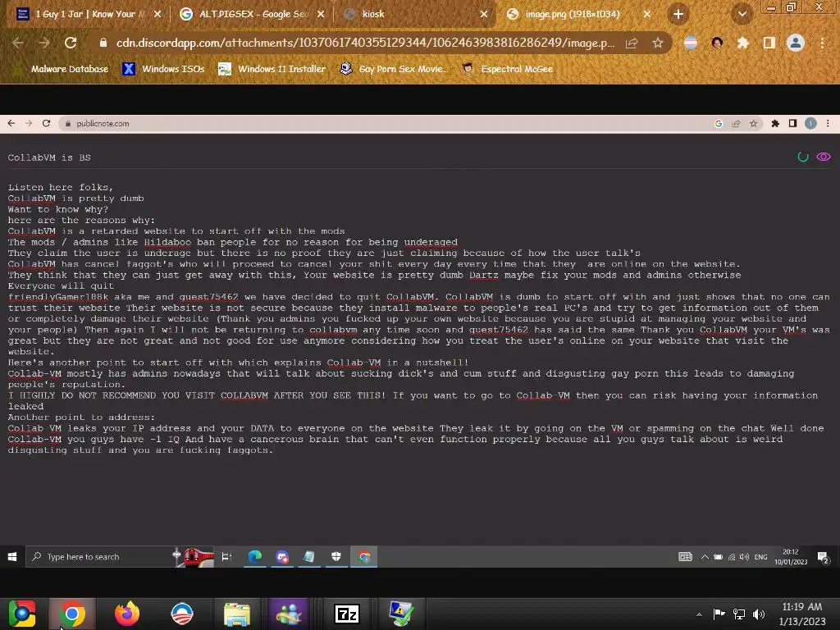Image resolution: width=840 pixels, height=630 pixels.
Task: Open Firefox from the bottom taskbar
Action: 127,614
